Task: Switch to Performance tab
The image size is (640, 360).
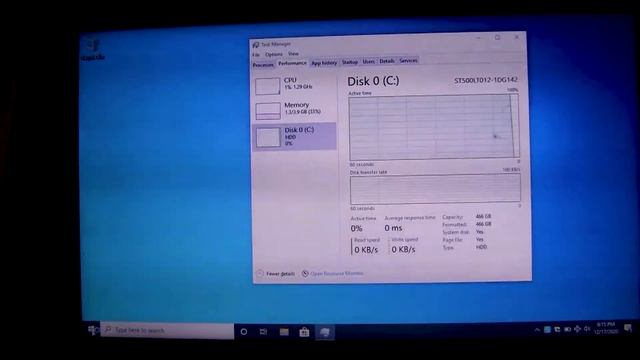Action: [x=292, y=63]
